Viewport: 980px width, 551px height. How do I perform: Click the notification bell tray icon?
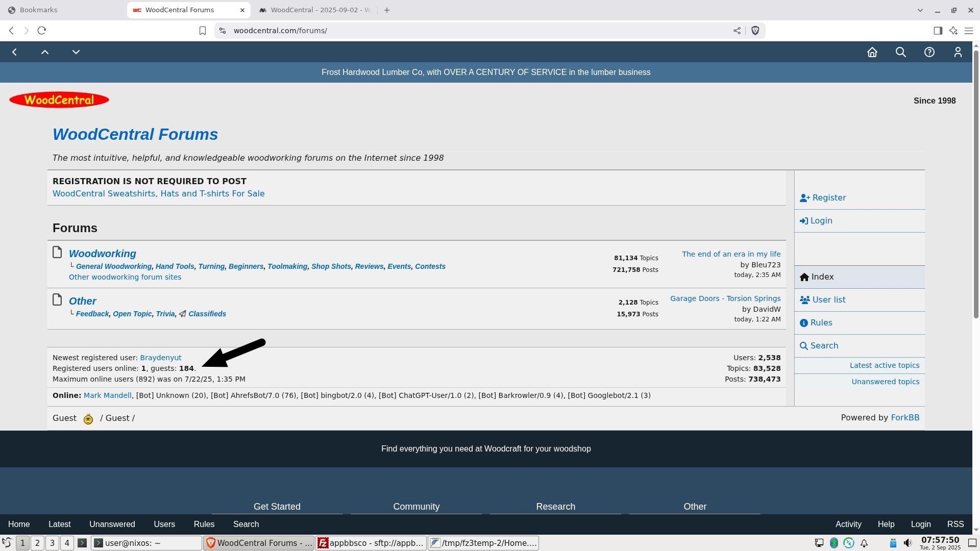(x=864, y=543)
